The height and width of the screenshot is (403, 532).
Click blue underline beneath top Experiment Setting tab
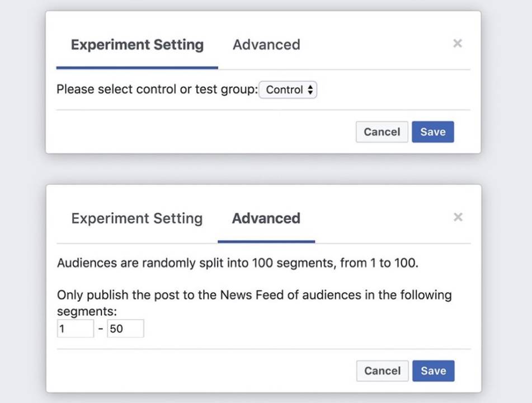137,68
